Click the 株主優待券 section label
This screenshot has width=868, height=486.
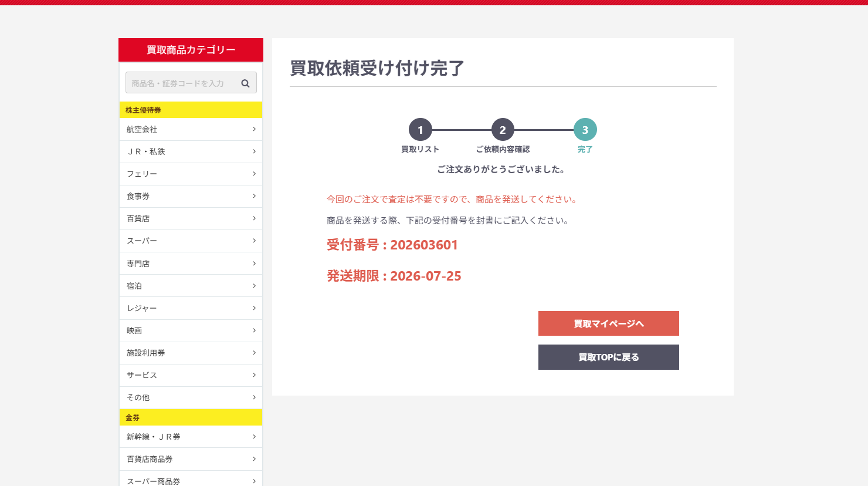tap(143, 110)
